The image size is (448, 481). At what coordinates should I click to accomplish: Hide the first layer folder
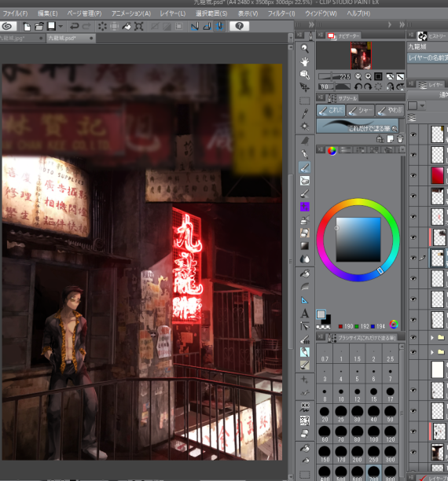[x=413, y=337]
